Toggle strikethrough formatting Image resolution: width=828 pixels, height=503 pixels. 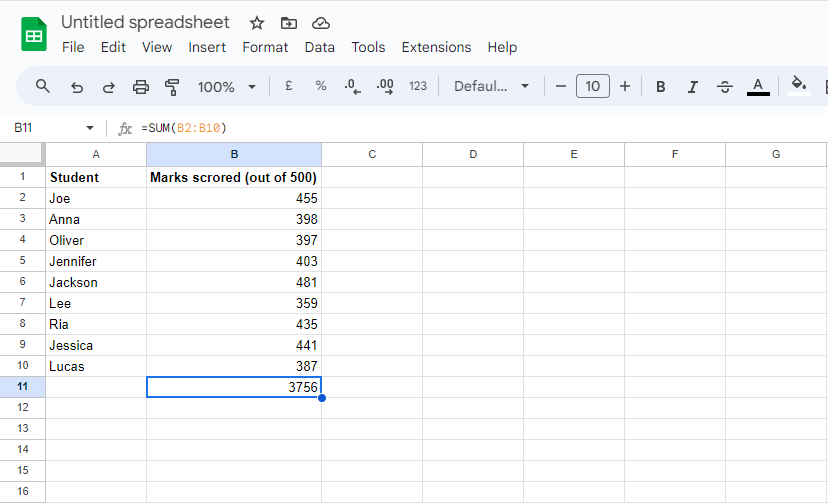tap(725, 87)
